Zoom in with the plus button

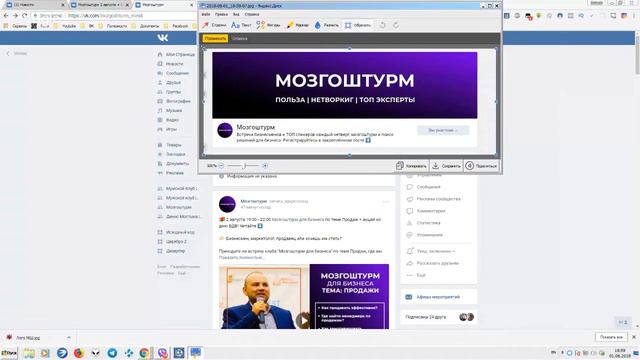click(265, 166)
